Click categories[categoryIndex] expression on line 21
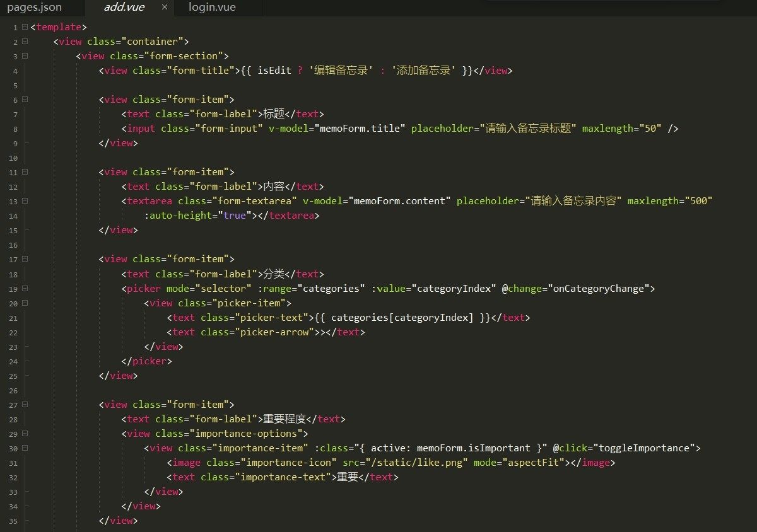Image resolution: width=757 pixels, height=532 pixels. [401, 318]
